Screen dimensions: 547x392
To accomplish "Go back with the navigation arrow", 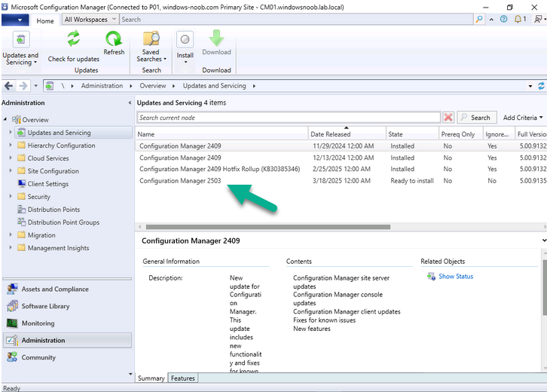I will click(x=9, y=85).
